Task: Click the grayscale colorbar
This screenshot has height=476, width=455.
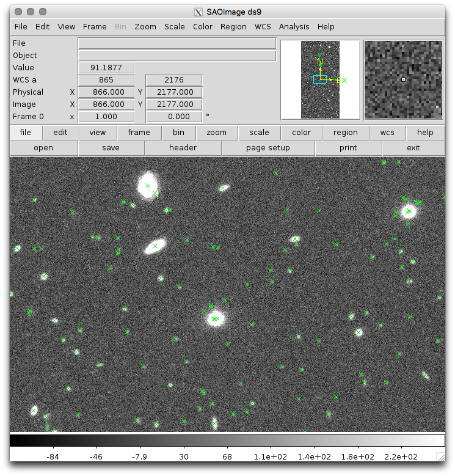Action: click(x=227, y=441)
